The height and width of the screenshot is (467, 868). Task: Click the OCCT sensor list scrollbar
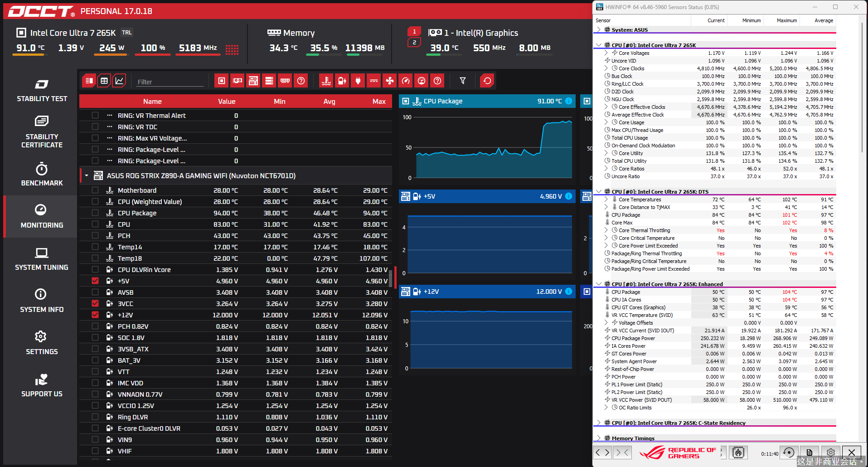(x=391, y=279)
